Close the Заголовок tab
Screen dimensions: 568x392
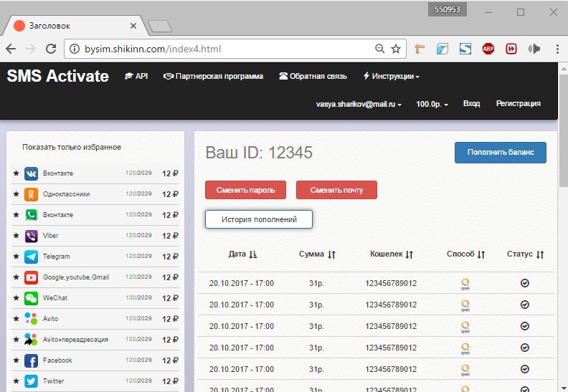[133, 26]
